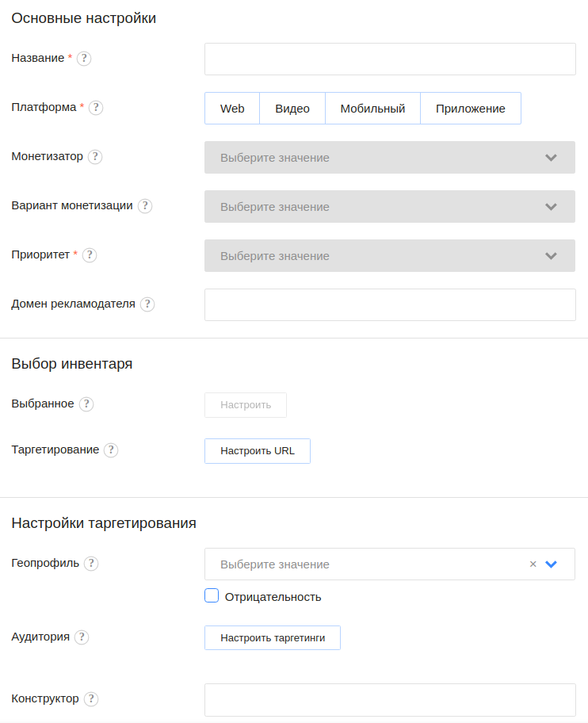This screenshot has height=723, width=588.
Task: Enable the Отрицательность checkbox
Action: tap(212, 595)
